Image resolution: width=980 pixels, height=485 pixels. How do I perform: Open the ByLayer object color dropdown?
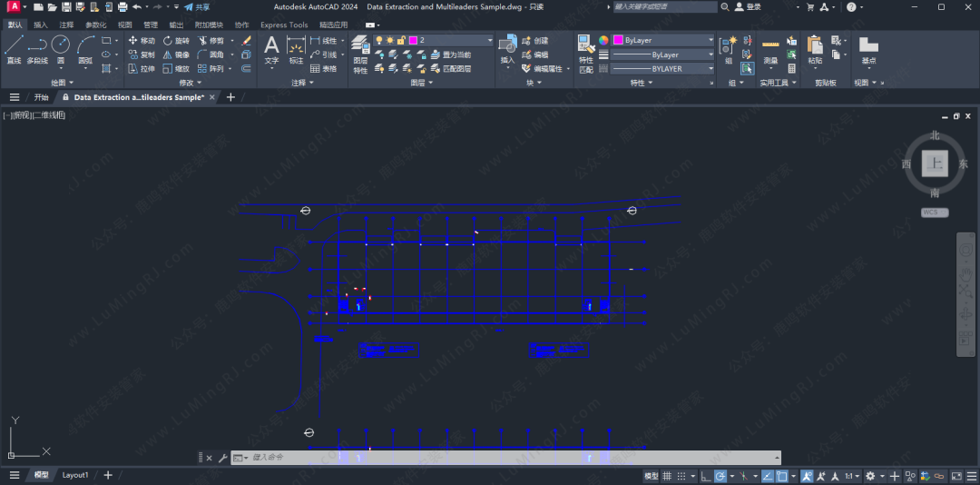[663, 41]
